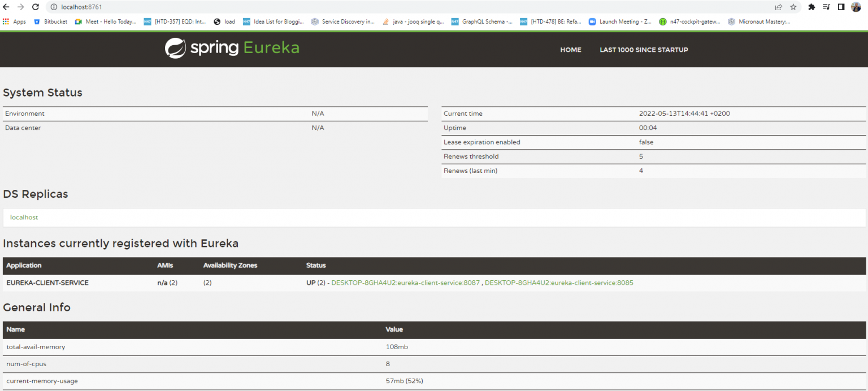Open LAST 1000 SINCE STARTUP view

644,50
